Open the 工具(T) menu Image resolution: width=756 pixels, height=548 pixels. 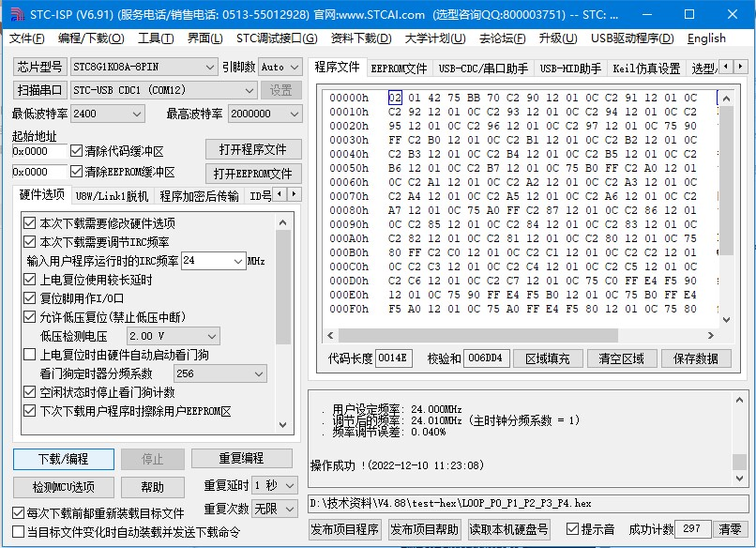(156, 38)
